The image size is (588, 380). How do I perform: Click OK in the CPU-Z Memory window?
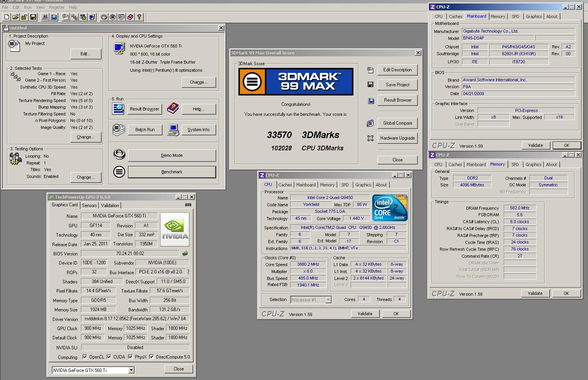pos(566,293)
